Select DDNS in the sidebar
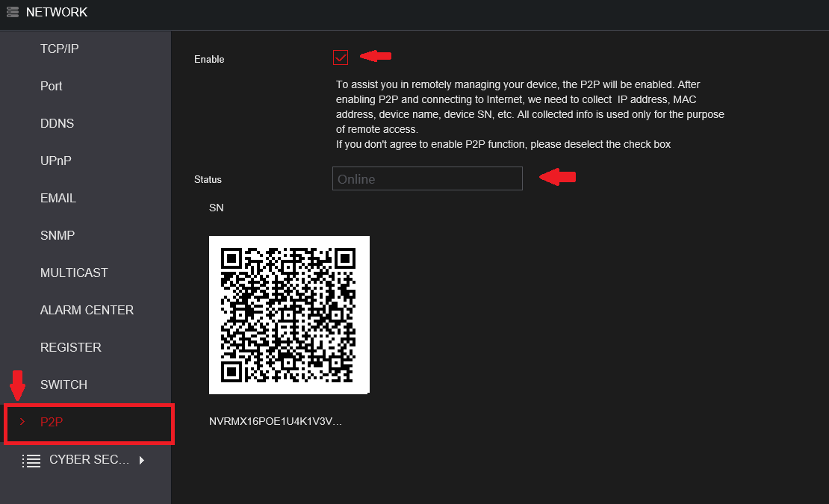The image size is (829, 504). 57,124
